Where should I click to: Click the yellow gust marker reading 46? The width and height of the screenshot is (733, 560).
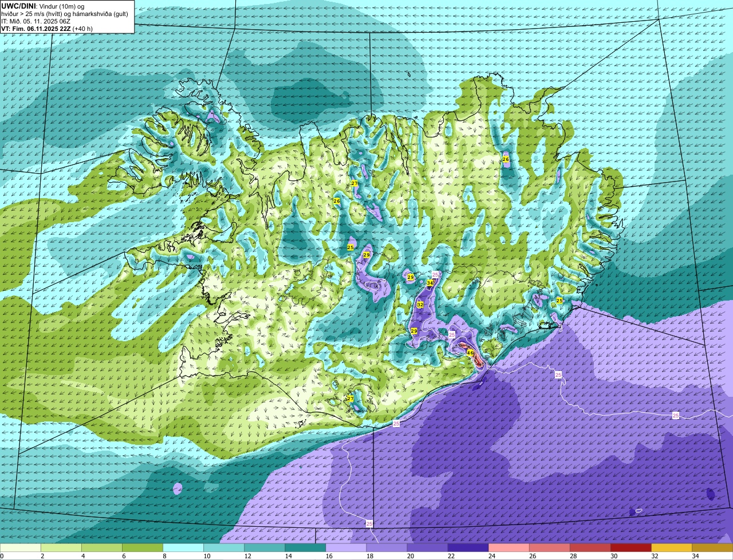[470, 353]
